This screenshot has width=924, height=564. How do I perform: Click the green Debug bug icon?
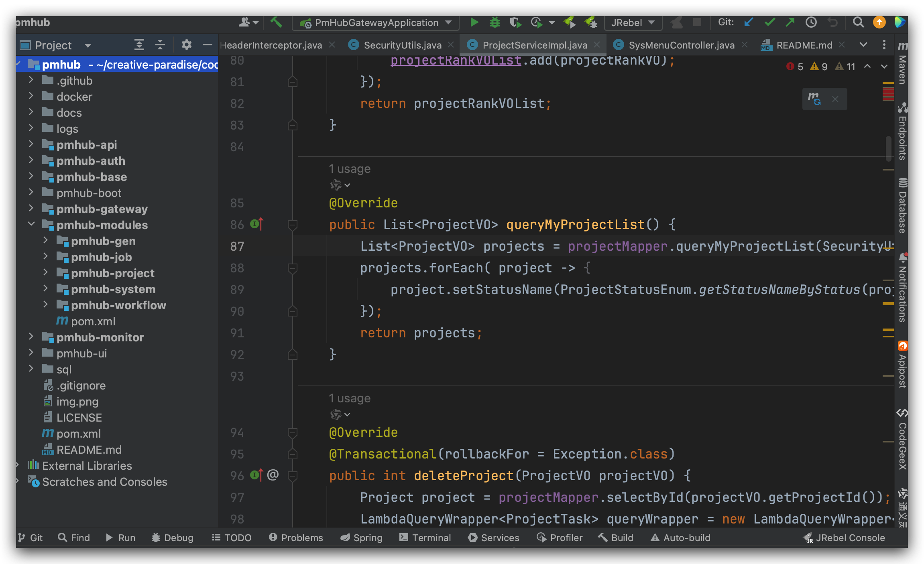pos(495,22)
